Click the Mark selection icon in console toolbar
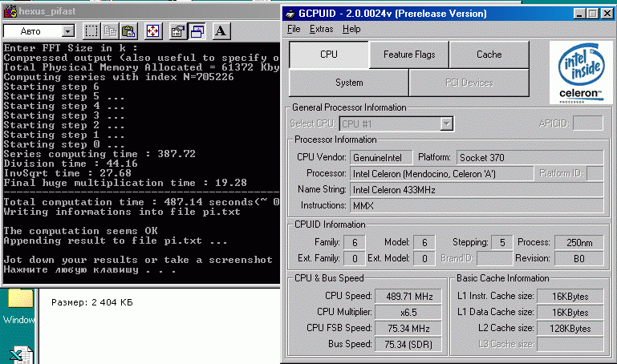Viewport: 617px width, 364px height. pos(91,31)
